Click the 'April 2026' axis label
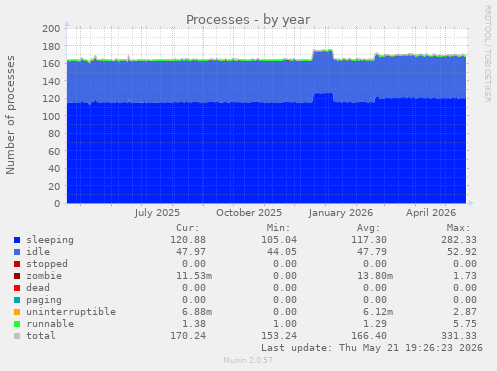The height and width of the screenshot is (371, 497). (431, 213)
